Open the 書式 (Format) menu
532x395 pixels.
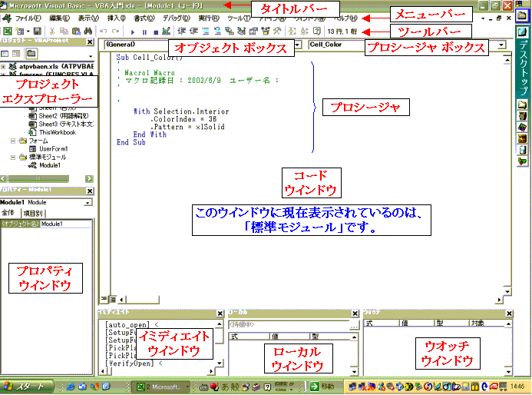pyautogui.click(x=144, y=17)
